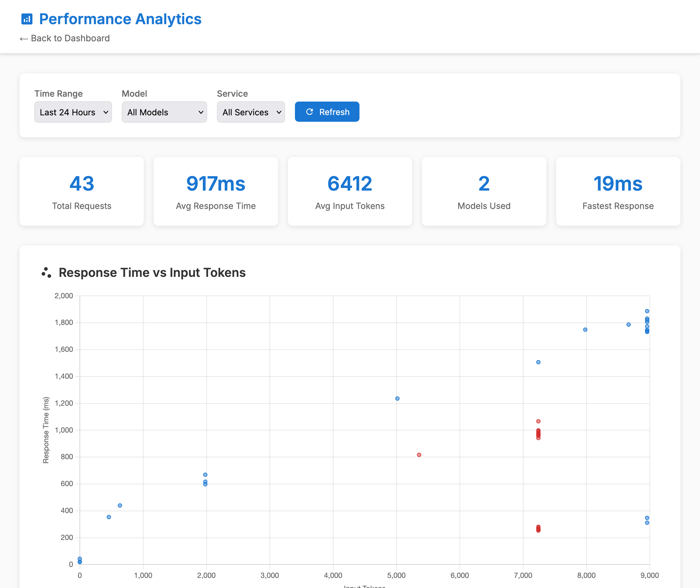Open the Time Range dropdown

tap(73, 112)
